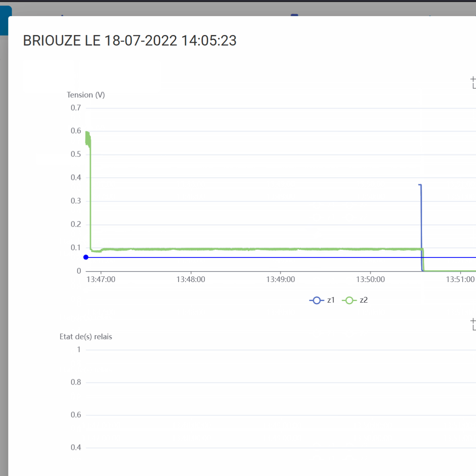Select the flat green z2 curve near 13:49:00
The height and width of the screenshot is (476, 476).
click(x=280, y=249)
